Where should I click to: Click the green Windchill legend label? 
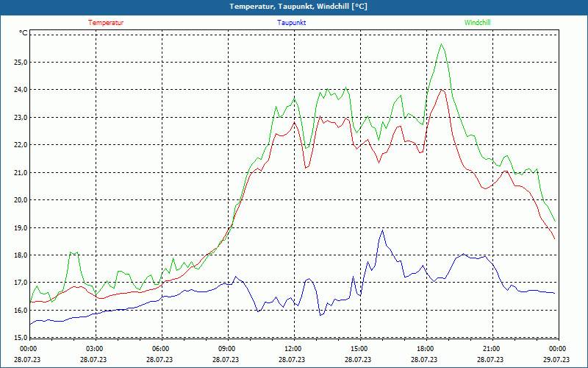tap(477, 23)
